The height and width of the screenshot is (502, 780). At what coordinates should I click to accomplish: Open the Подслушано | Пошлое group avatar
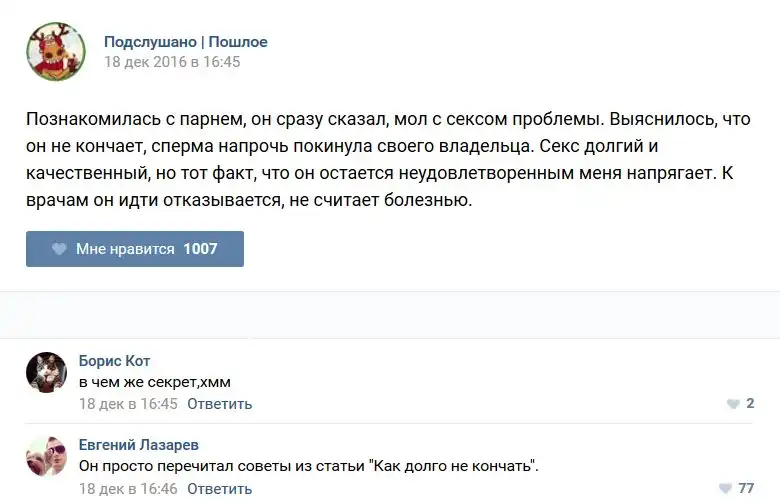click(56, 51)
